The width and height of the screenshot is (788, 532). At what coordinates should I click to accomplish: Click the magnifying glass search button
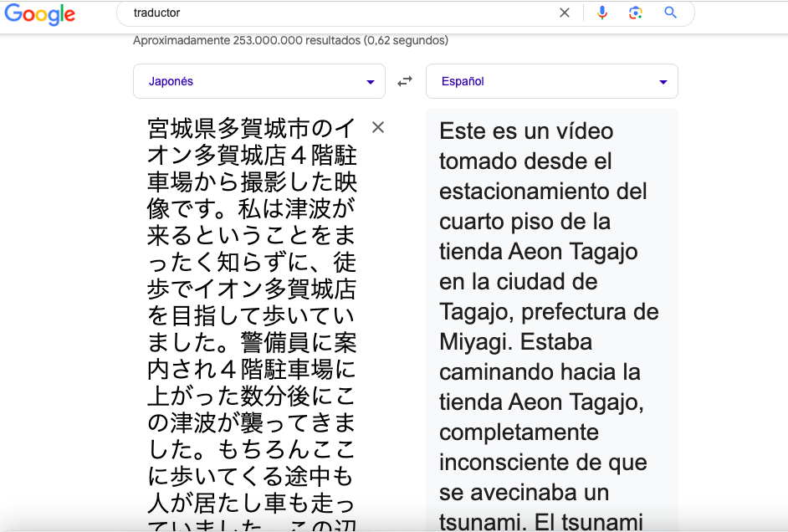pos(670,13)
